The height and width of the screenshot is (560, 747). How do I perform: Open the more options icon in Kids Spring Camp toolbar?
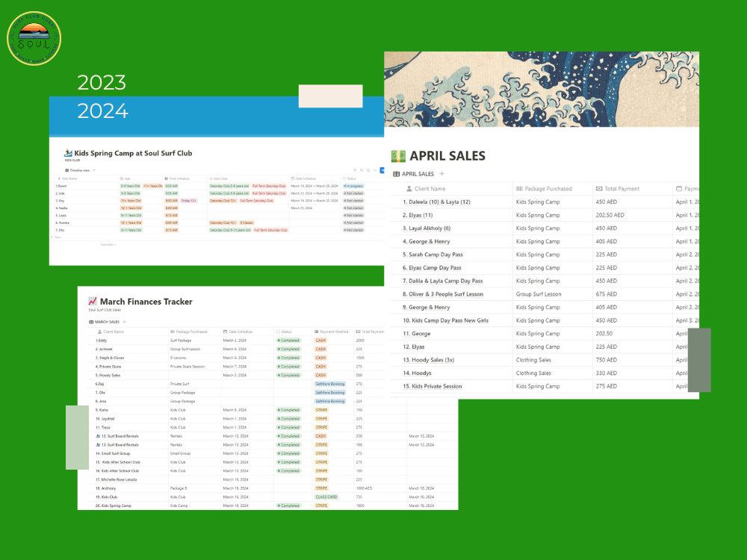click(x=374, y=170)
